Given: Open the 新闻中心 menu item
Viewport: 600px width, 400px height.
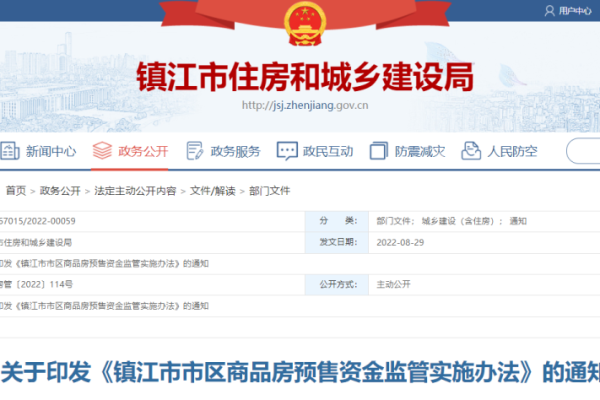Looking at the screenshot, I should tap(51, 151).
